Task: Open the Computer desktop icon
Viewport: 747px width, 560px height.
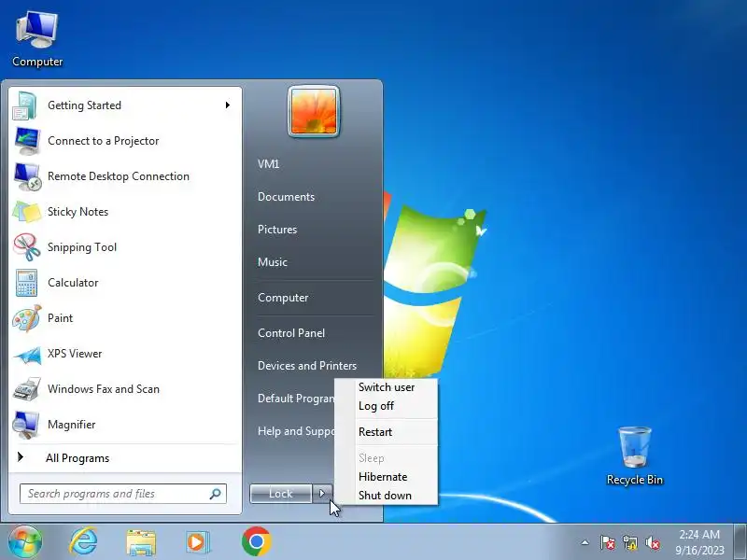Action: point(37,40)
